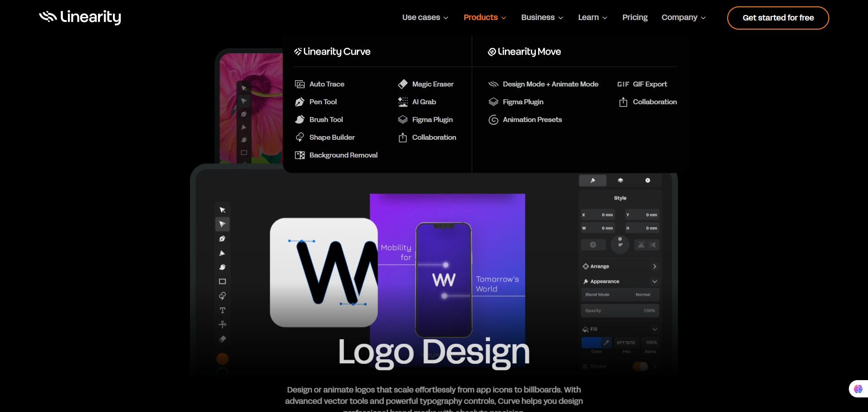Open the Linearity Move product link
This screenshot has width=868, height=412.
pos(524,52)
